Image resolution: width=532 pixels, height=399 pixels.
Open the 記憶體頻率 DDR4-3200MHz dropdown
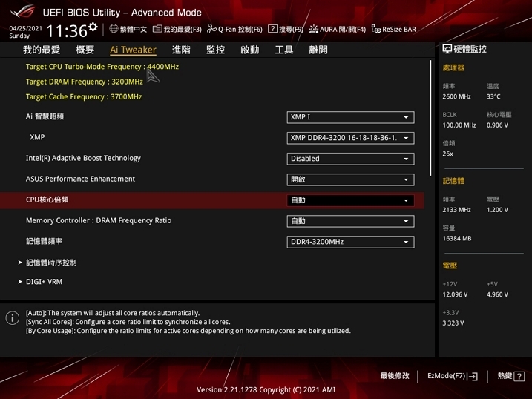pos(350,242)
